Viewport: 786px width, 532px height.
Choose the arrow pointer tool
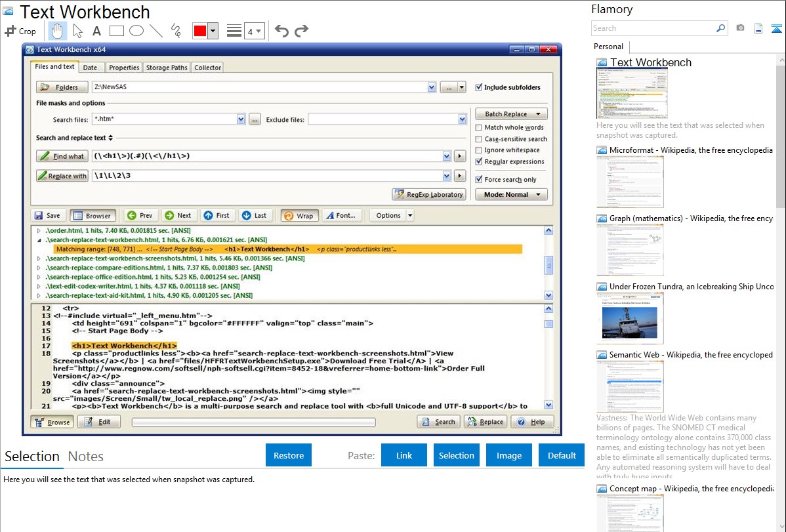(77, 31)
